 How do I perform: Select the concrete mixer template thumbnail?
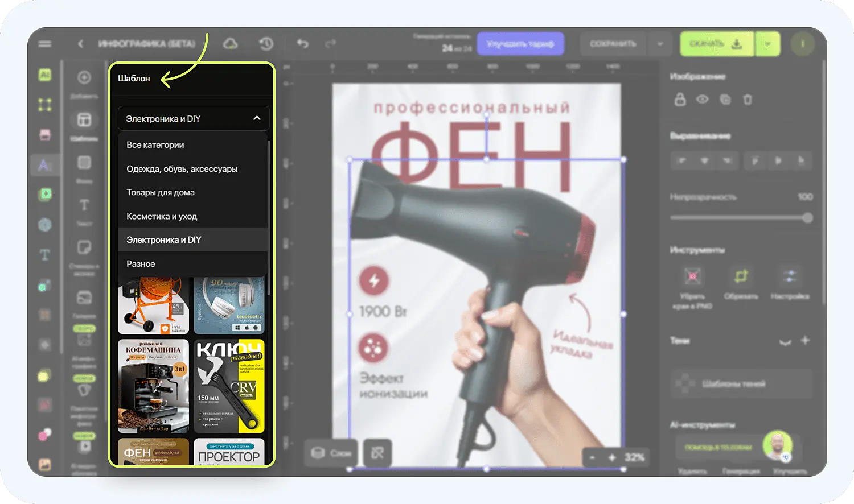click(x=153, y=305)
